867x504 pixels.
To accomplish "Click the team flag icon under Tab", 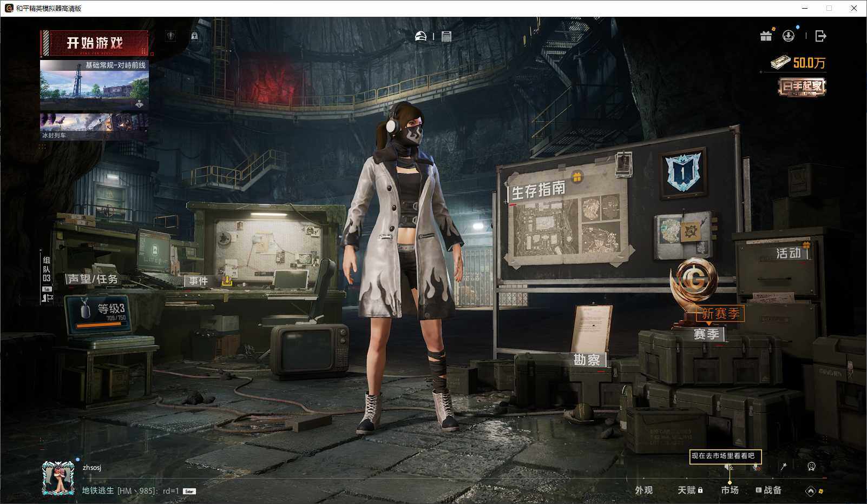I will pos(47,297).
